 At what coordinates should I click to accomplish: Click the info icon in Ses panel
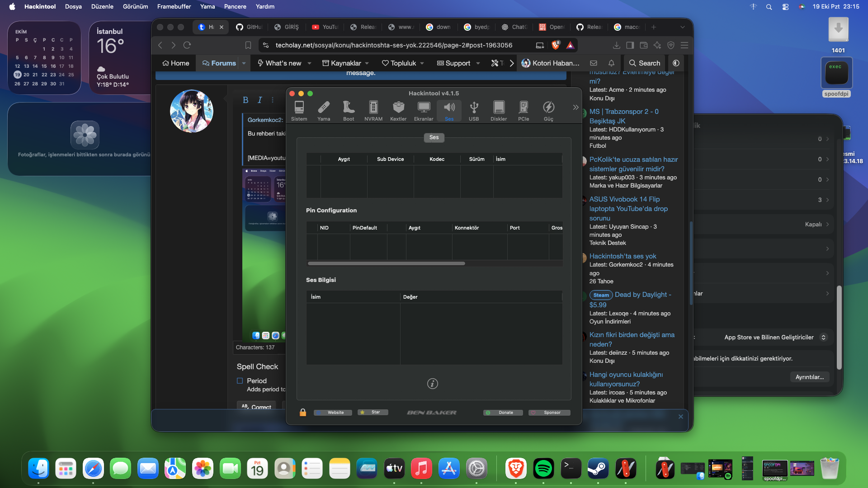pyautogui.click(x=433, y=384)
